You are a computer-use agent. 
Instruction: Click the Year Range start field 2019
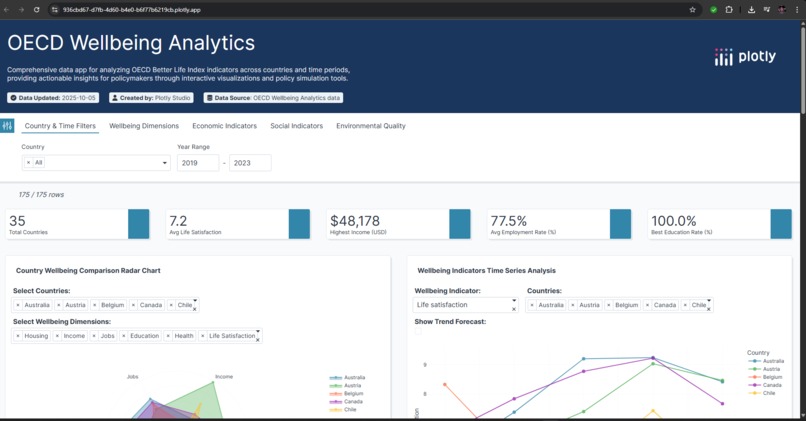(198, 163)
